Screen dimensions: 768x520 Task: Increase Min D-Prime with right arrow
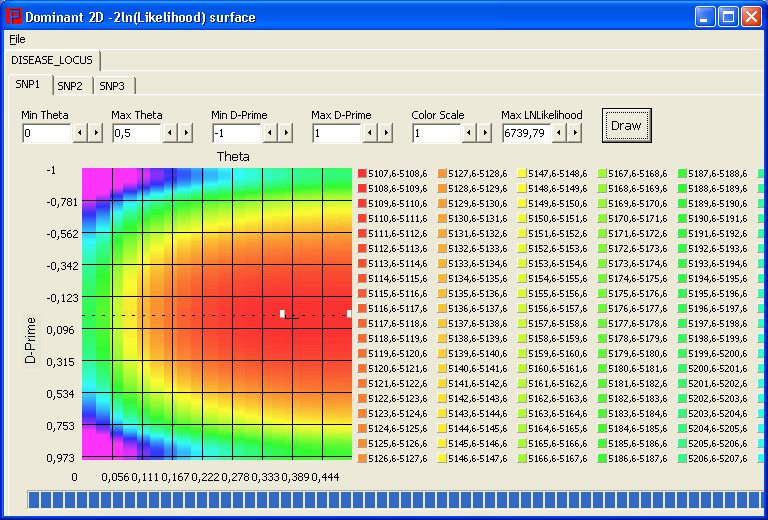[286, 133]
